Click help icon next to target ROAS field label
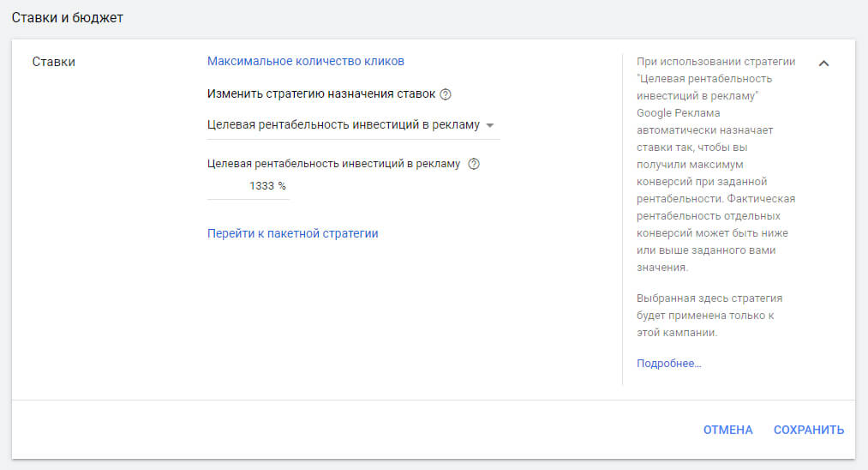Screen dimensions: 868x470 [x=474, y=164]
